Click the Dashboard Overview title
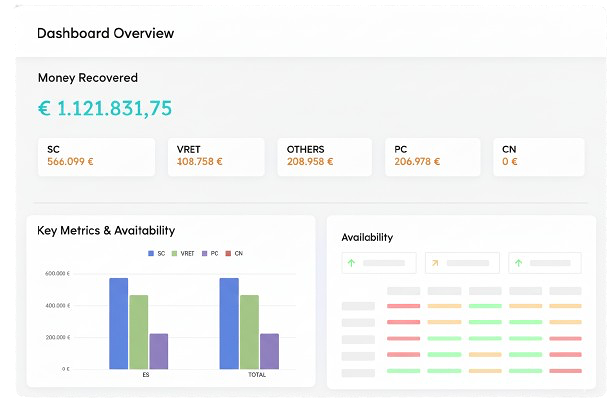612x408 pixels. (x=105, y=33)
